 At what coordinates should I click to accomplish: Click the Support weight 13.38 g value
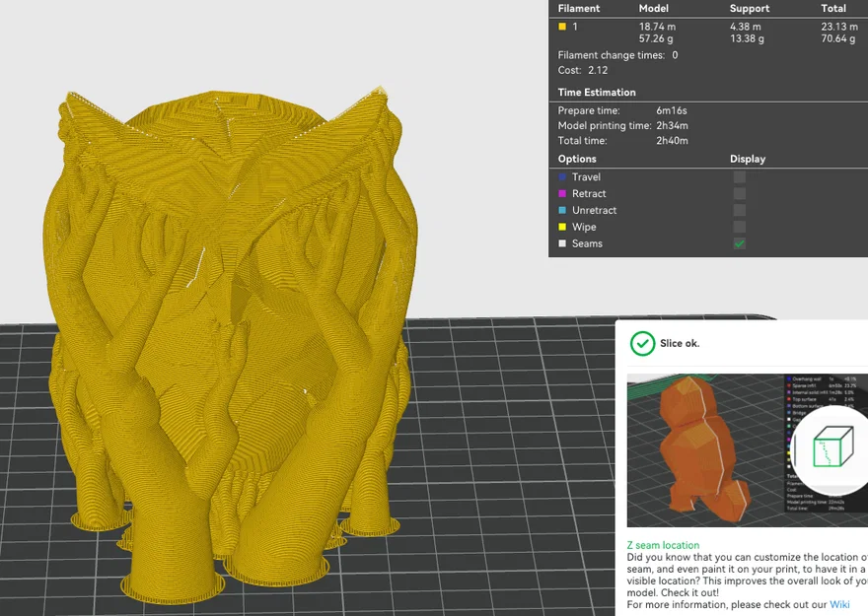(747, 38)
